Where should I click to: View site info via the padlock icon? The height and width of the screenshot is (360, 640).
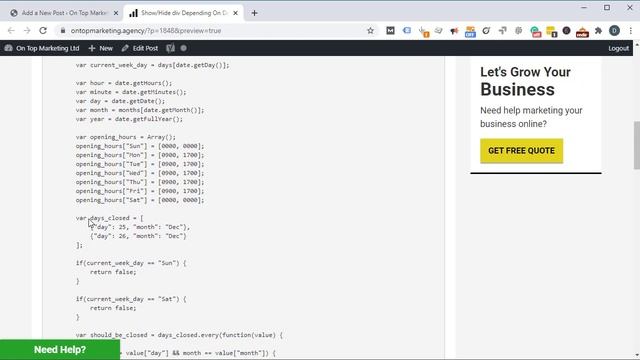(x=62, y=31)
